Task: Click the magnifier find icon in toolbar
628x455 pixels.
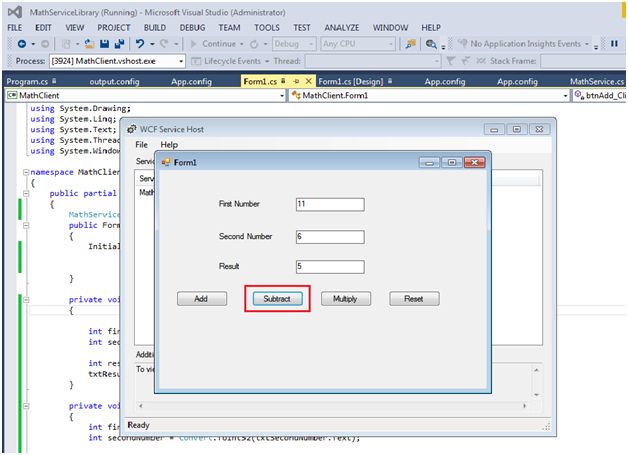Action: [x=431, y=44]
